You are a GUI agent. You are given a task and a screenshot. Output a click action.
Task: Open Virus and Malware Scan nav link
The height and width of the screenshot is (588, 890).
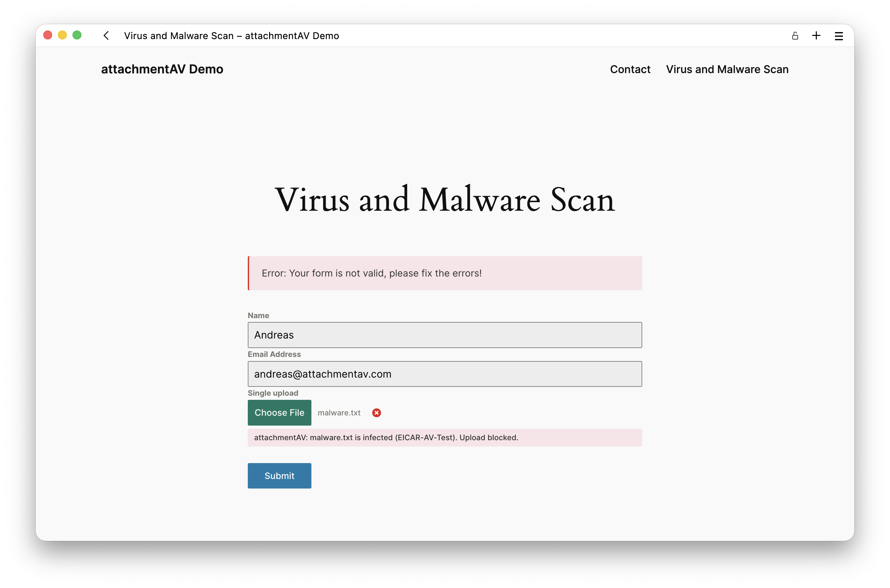click(x=727, y=69)
